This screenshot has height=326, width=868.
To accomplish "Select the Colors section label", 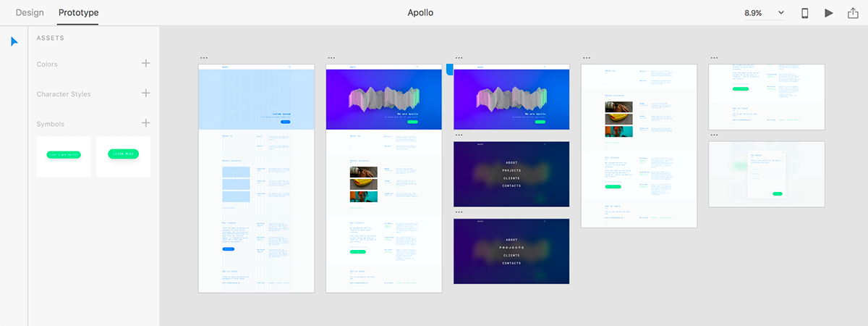I will coord(47,64).
